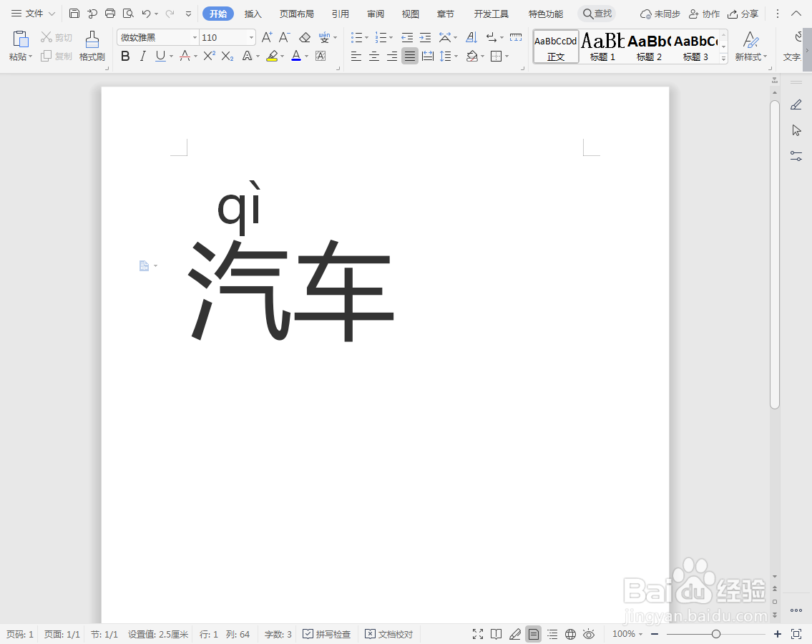
Task: Align text left
Action: 356,56
